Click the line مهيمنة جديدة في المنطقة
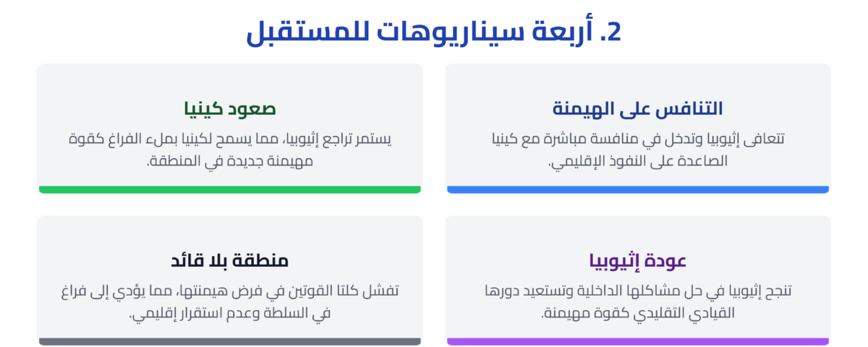Viewport: 868px width, 347px height. pyautogui.click(x=229, y=161)
